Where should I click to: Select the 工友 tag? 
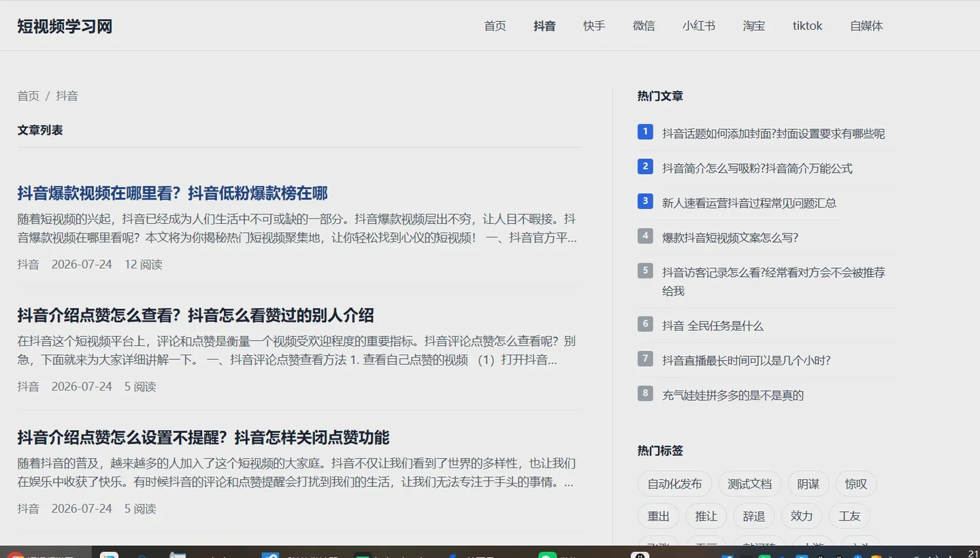point(849,516)
